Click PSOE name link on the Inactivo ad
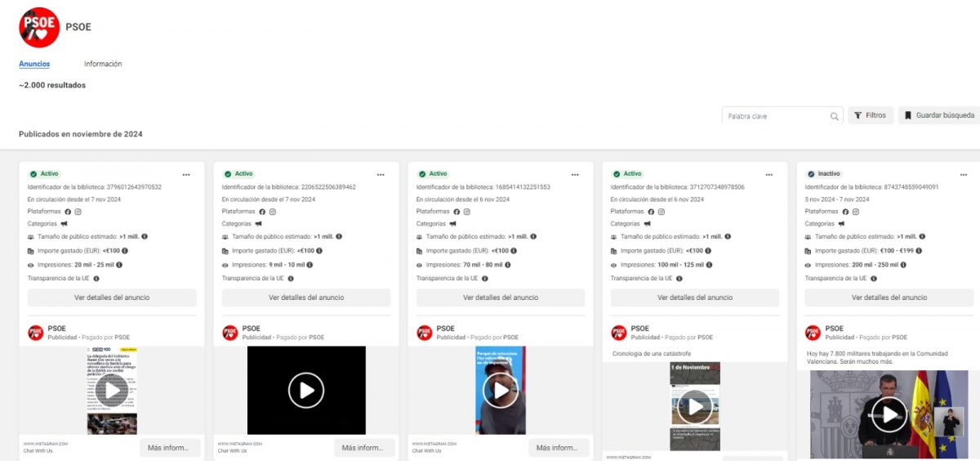 click(x=834, y=329)
